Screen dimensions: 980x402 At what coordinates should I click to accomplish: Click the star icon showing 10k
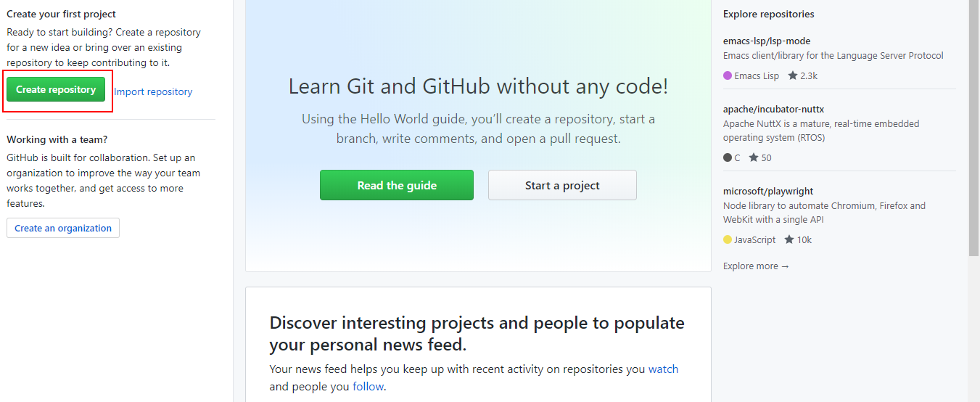(x=789, y=239)
